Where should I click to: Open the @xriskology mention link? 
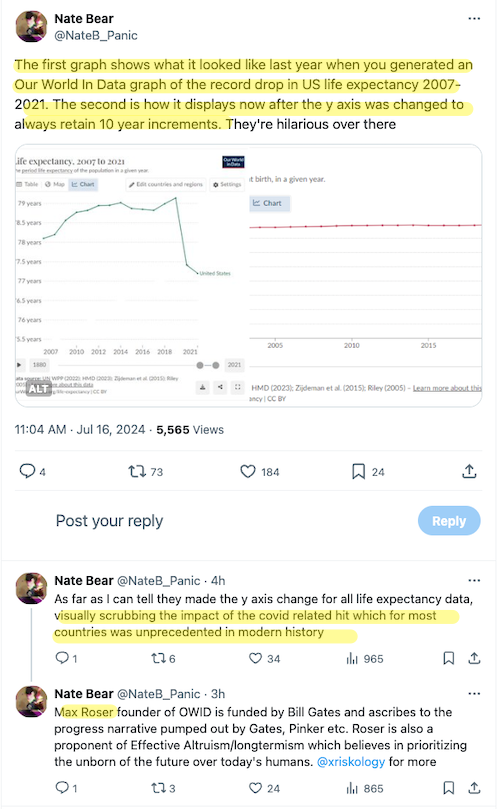351,762
